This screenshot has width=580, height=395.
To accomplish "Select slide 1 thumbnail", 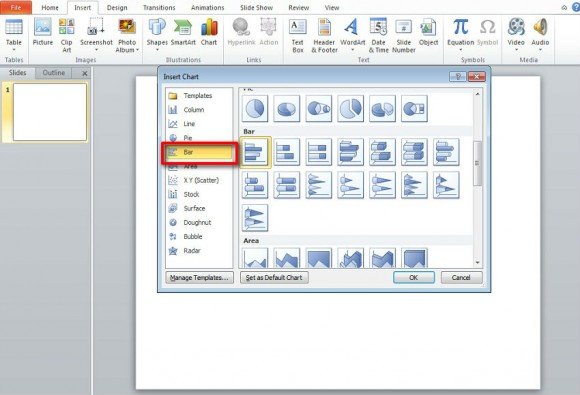I will point(50,112).
